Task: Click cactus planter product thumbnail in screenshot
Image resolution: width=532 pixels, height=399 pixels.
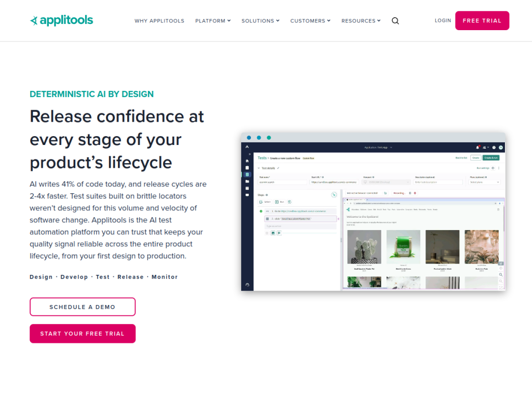Action: click(364, 247)
